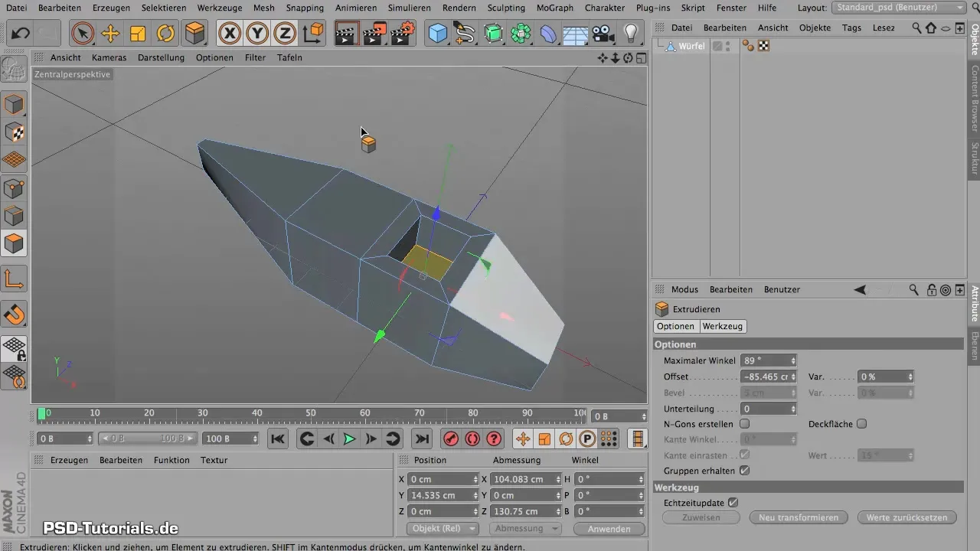The width and height of the screenshot is (980, 551).
Task: Click the Anwenden button
Action: click(x=609, y=529)
